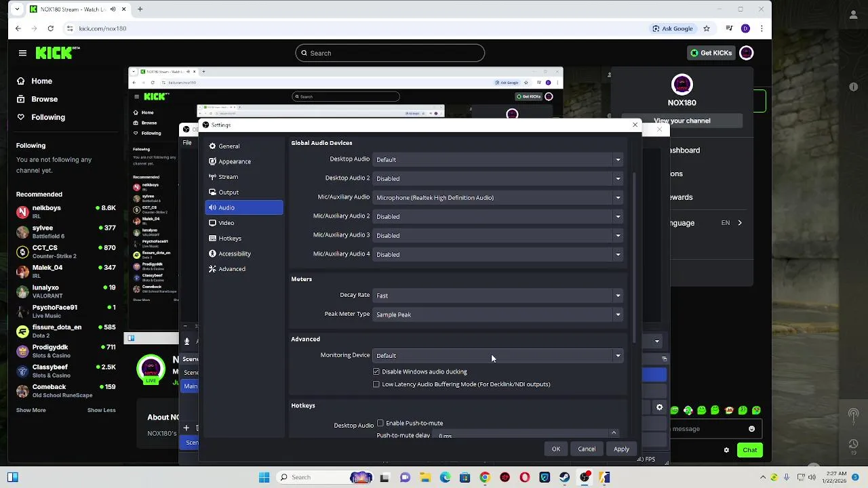Open the Mic/Auxiliary Audio 2 dropdown
Viewport: 868px width, 488px height.
(x=498, y=217)
